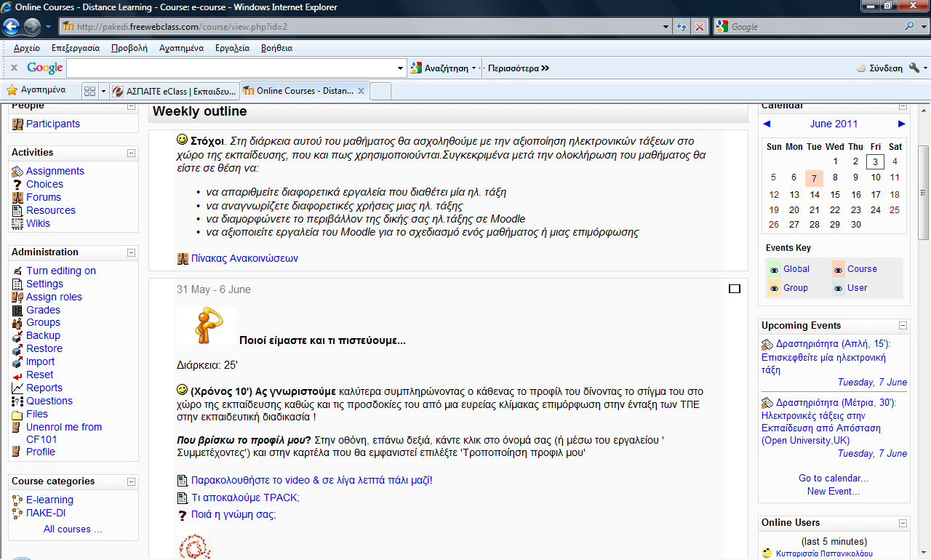The image size is (931, 560).
Task: Click the Google search box at top right
Action: click(x=815, y=27)
